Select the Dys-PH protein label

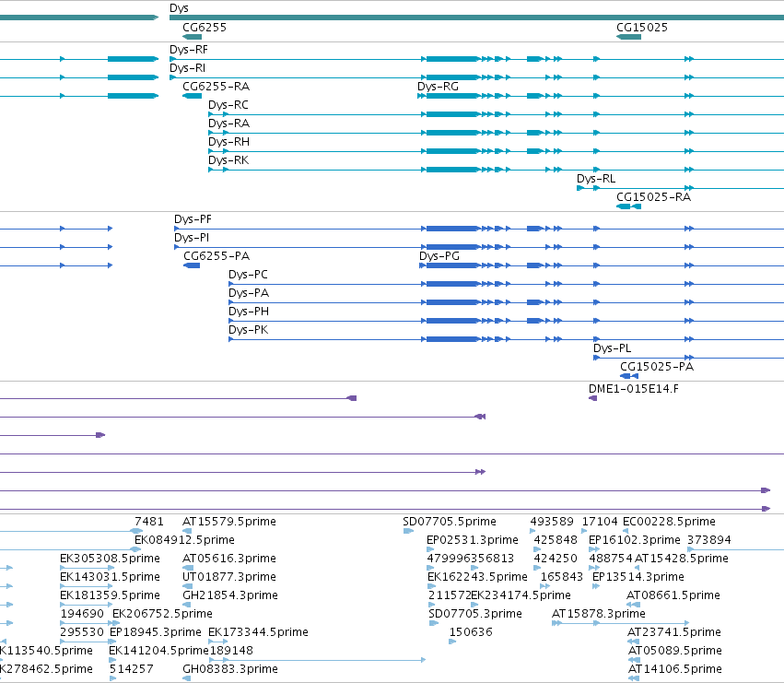click(249, 312)
